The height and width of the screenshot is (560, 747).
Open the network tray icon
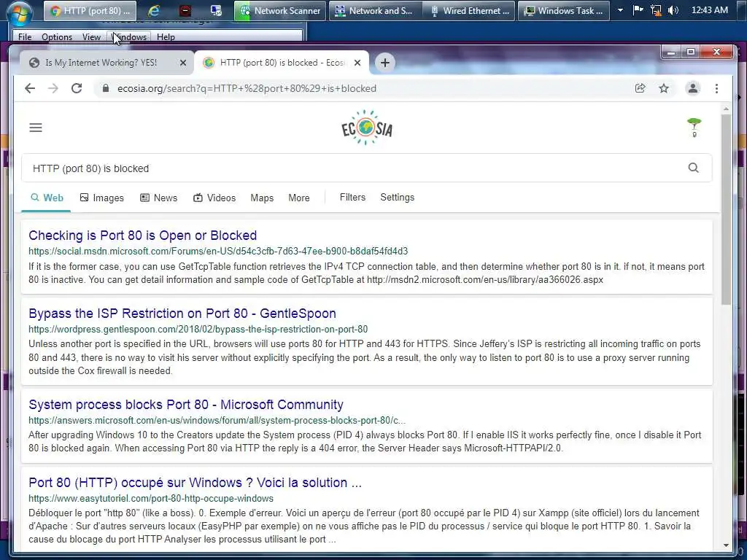[x=656, y=10]
